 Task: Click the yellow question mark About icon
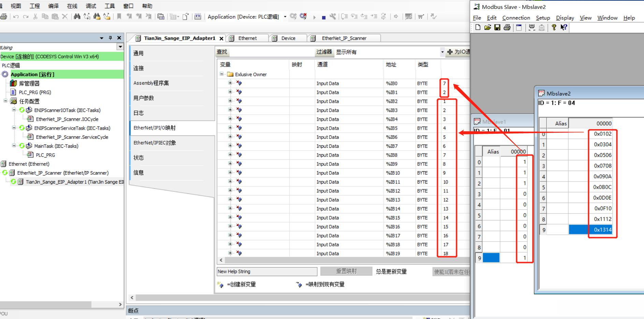point(554,27)
